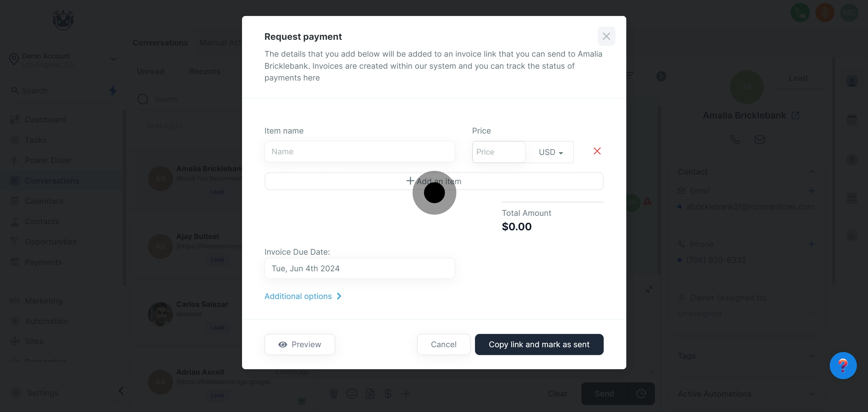Open the USD currency dropdown
This screenshot has width=868, height=412.
550,152
